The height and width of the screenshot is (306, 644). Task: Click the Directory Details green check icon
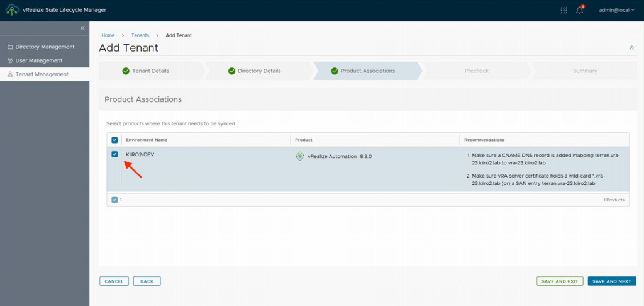click(231, 71)
